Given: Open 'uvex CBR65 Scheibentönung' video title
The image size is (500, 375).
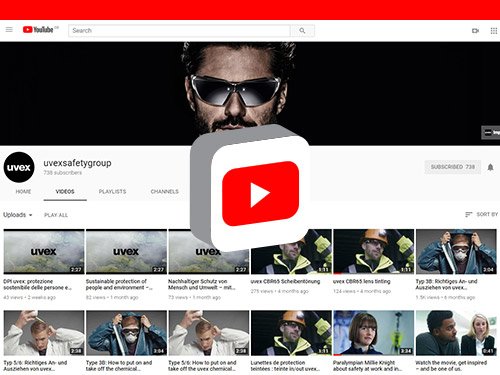Looking at the screenshot, I should click(285, 281).
